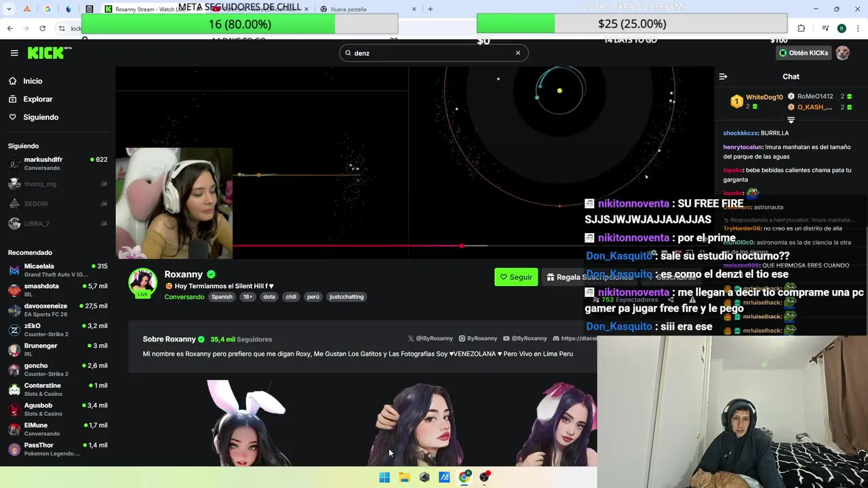The width and height of the screenshot is (868, 488).
Task: Open Chrome from the taskbar
Action: 465,477
